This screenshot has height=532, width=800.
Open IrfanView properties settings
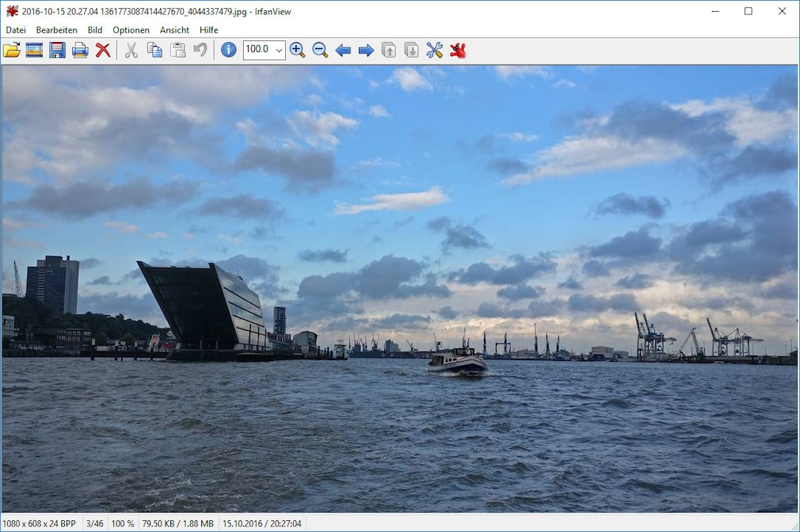pyautogui.click(x=434, y=49)
